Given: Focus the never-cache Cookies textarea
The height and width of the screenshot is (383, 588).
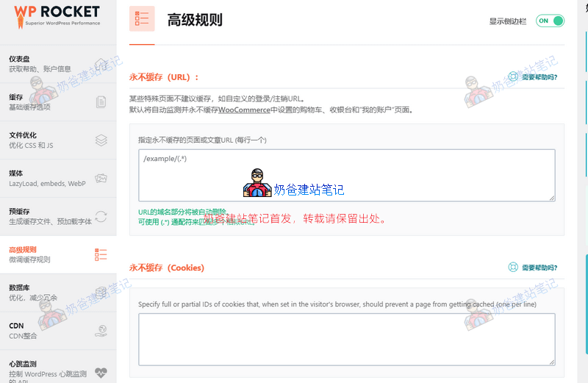Looking at the screenshot, I should point(347,340).
